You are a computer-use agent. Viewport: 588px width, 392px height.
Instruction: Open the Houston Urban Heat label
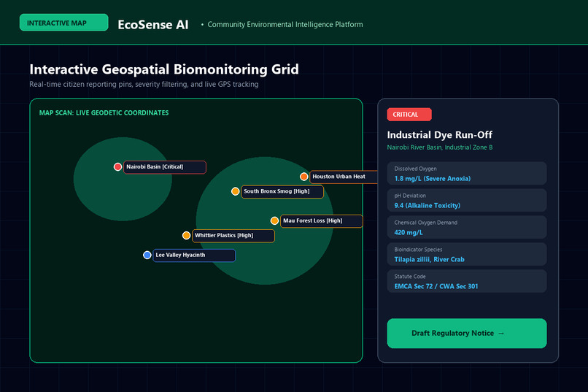click(344, 177)
